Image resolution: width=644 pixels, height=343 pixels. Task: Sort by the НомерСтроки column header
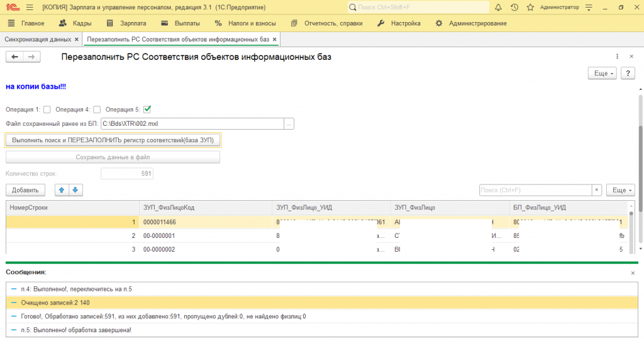pos(72,208)
